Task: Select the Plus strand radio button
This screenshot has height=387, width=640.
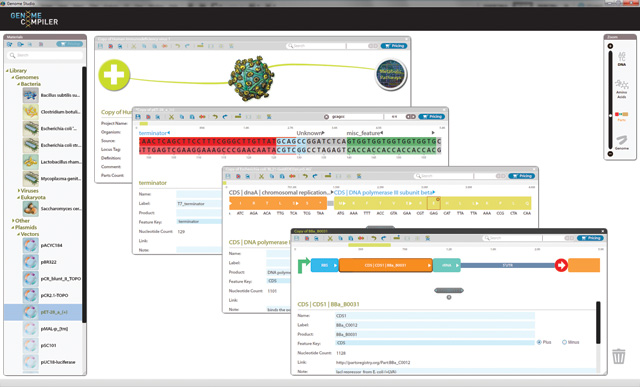Action: 539,342
